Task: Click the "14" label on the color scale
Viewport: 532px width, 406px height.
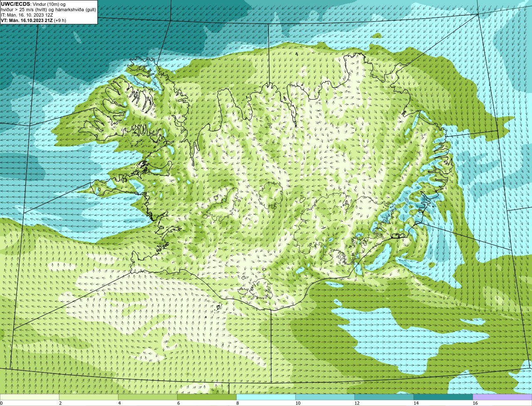Action: coord(416,403)
